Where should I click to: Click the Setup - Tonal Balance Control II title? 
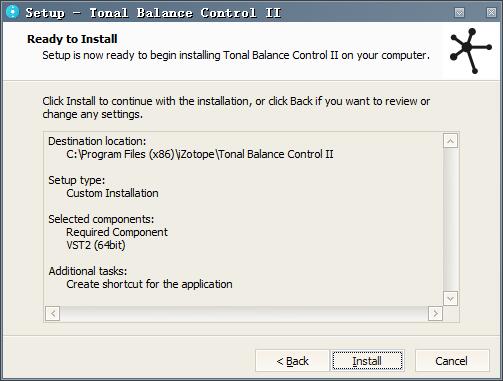[153, 13]
